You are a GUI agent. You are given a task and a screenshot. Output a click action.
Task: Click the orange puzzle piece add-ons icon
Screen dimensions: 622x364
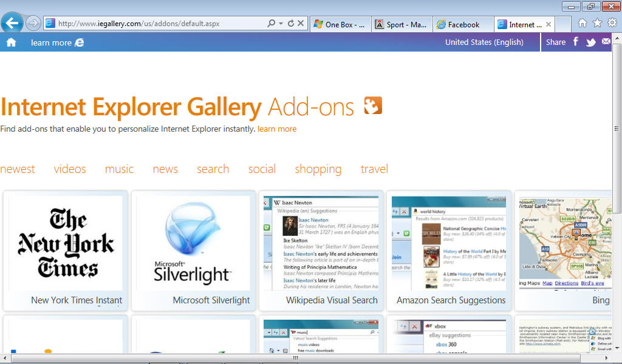373,106
